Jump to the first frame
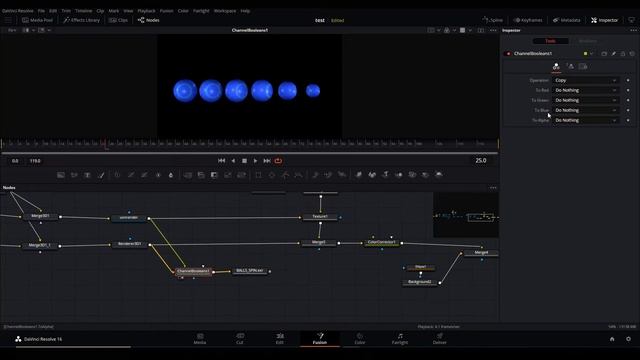The height and width of the screenshot is (360, 640). click(222, 161)
